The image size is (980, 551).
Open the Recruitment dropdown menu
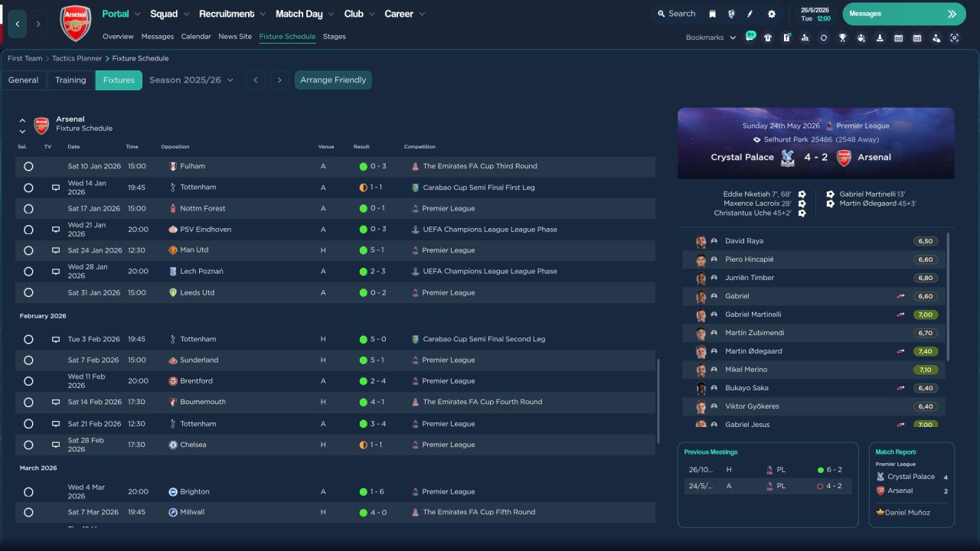233,14
